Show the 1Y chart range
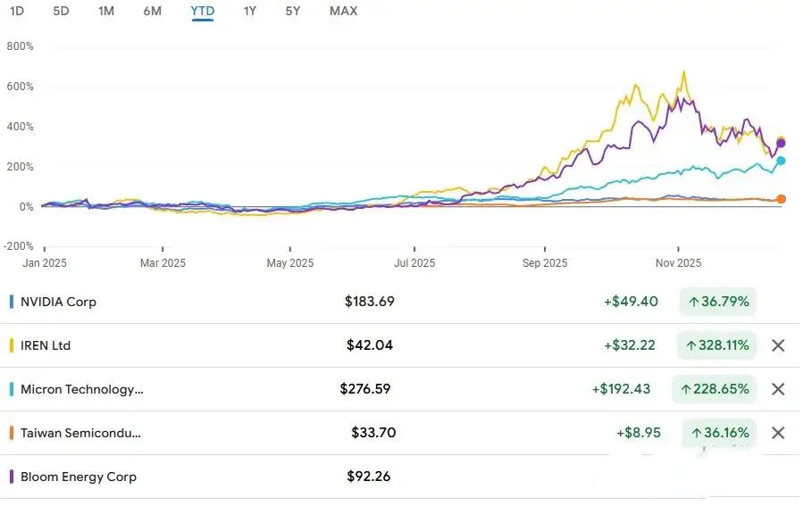Image resolution: width=812 pixels, height=506 pixels. [250, 11]
